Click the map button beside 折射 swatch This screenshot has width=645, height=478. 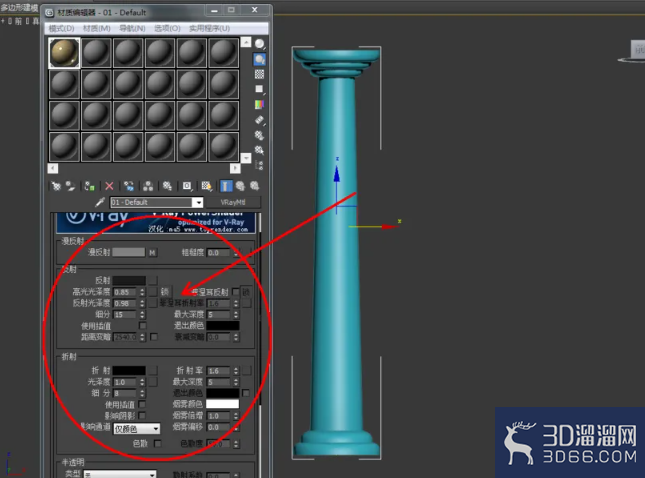click(153, 371)
